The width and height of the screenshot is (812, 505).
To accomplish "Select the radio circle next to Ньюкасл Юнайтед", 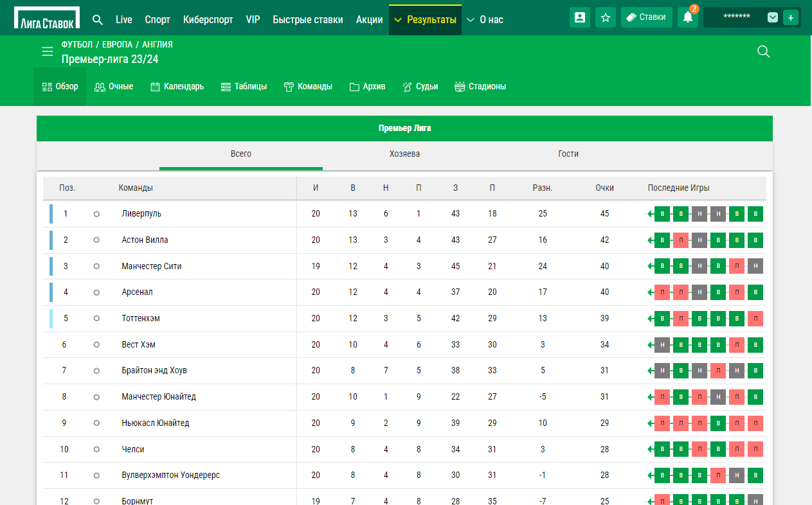I will (96, 423).
